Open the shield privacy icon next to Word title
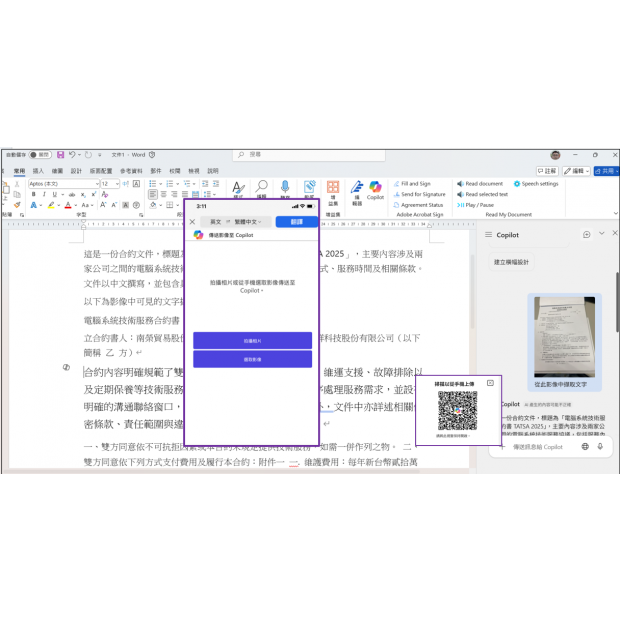Image resolution: width=620 pixels, height=620 pixels. [152, 155]
